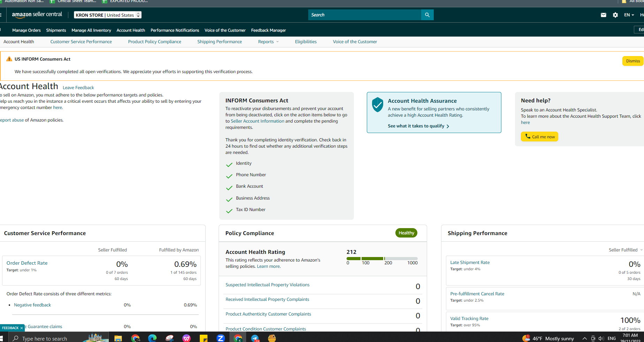Open Product Authenticity Customer Complaints link
Screen dimensions: 644x342
[x=268, y=314]
